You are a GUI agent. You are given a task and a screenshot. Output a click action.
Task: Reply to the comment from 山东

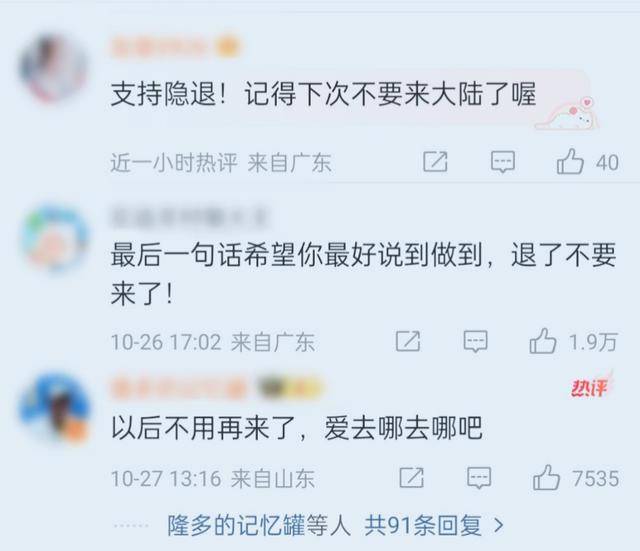(x=479, y=478)
